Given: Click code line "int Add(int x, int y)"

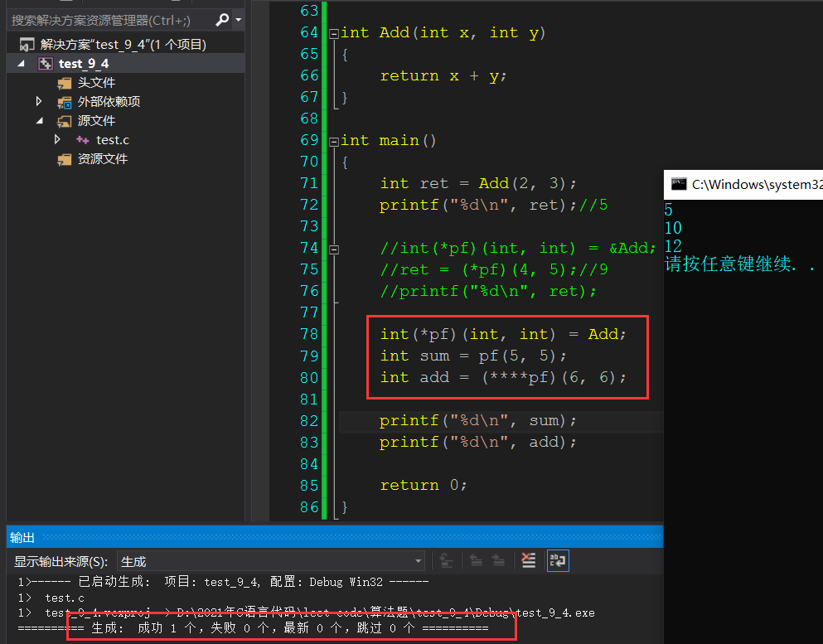Looking at the screenshot, I should click(x=443, y=32).
